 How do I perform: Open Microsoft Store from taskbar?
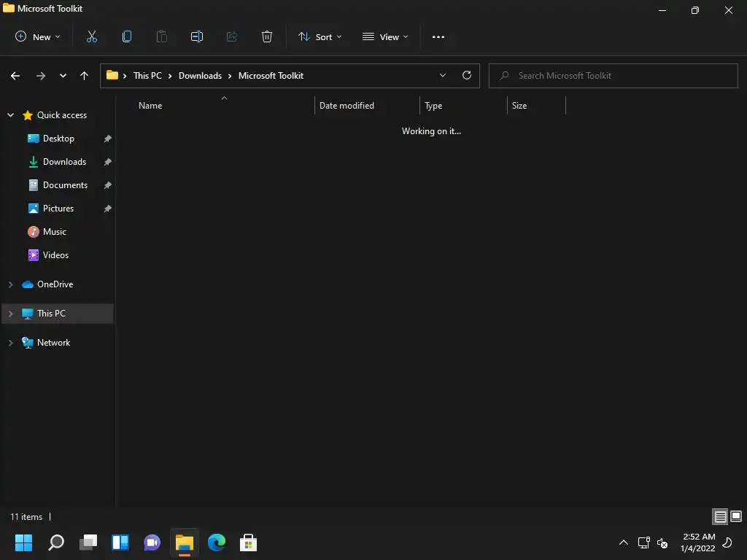(248, 542)
